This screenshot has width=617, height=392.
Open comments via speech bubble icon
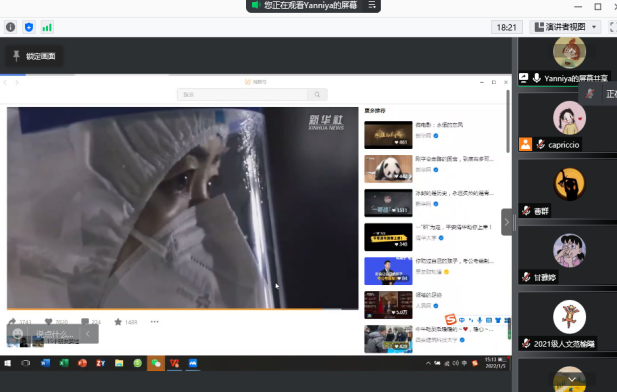click(x=85, y=322)
